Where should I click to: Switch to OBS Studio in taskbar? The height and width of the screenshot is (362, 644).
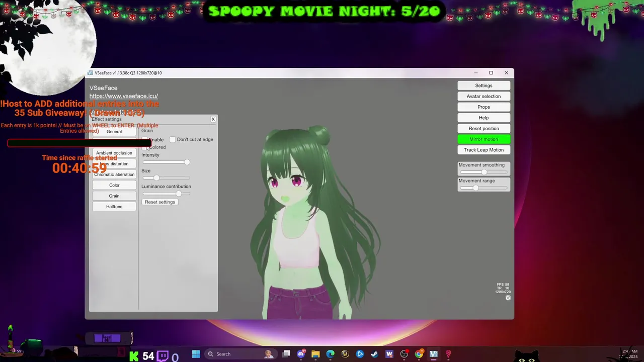pyautogui.click(x=404, y=354)
